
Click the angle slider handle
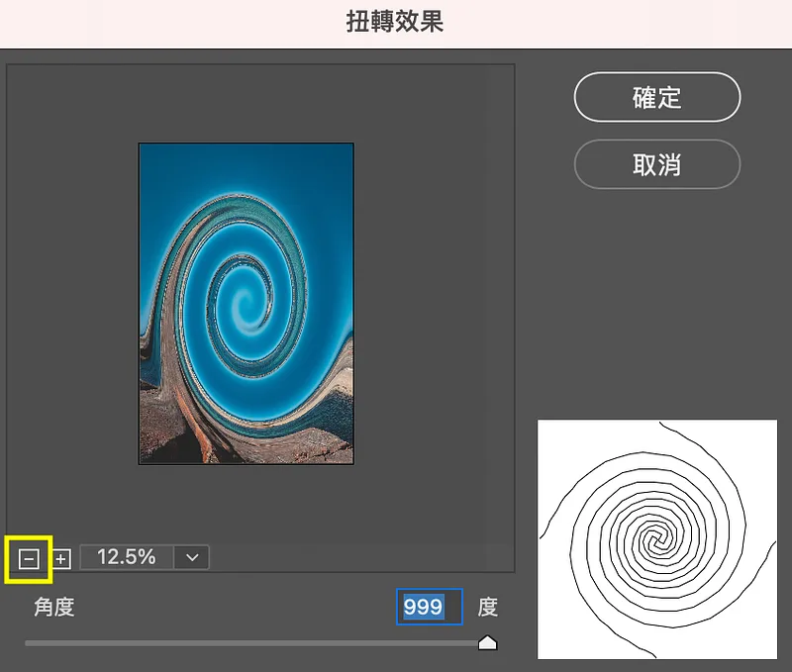coord(487,643)
